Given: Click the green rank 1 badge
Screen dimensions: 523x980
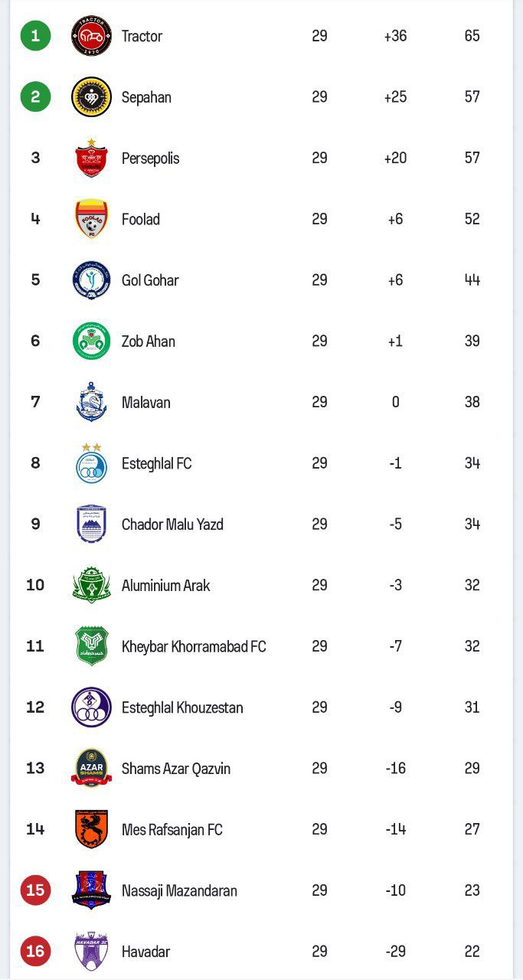Looking at the screenshot, I should click(35, 36).
